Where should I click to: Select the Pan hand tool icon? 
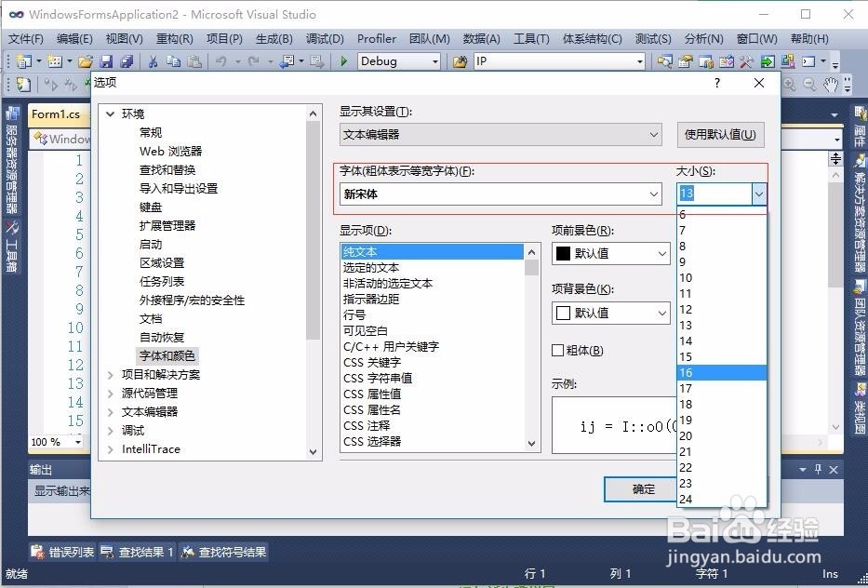click(x=831, y=84)
